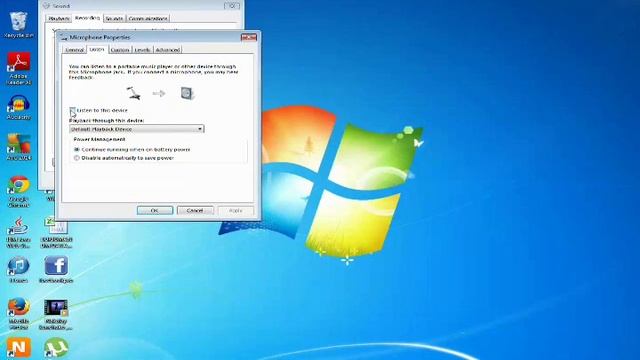Click Cancel in Microphone Properties

pos(195,210)
